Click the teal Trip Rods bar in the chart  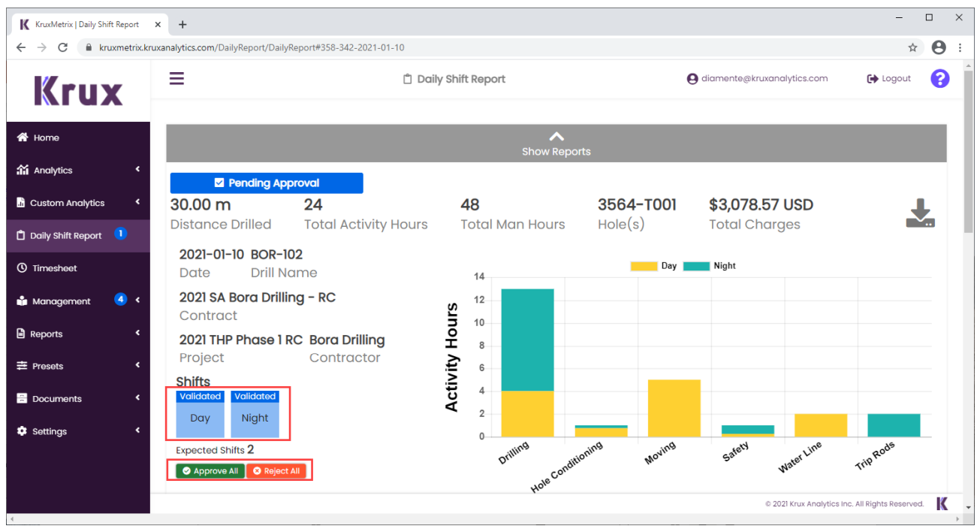point(894,425)
